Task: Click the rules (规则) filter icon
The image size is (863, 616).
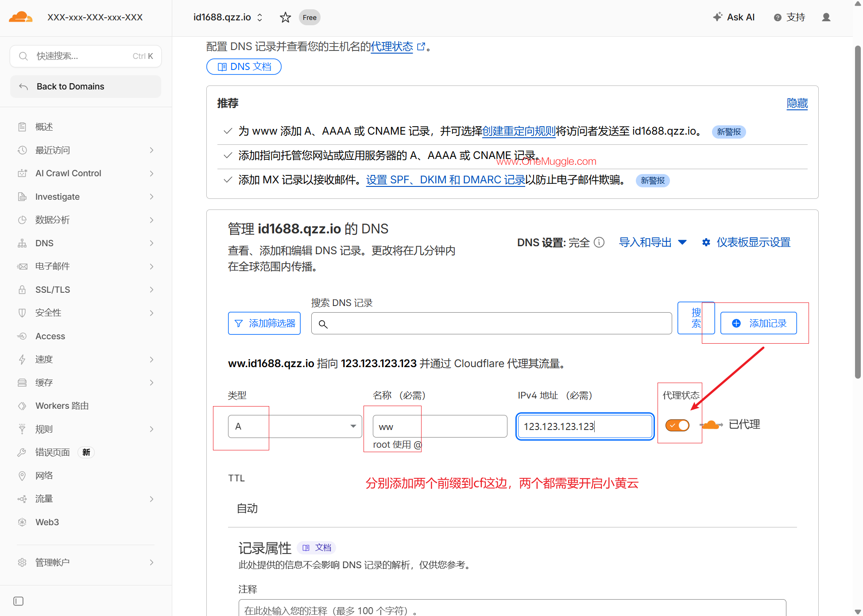Action: (22, 429)
